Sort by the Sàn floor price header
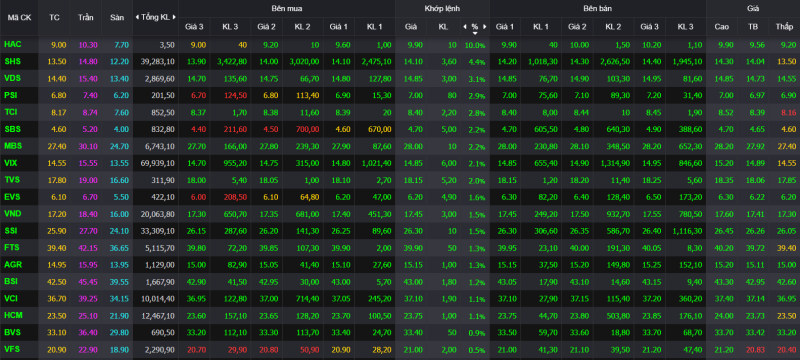The image size is (800, 360). pos(117,17)
